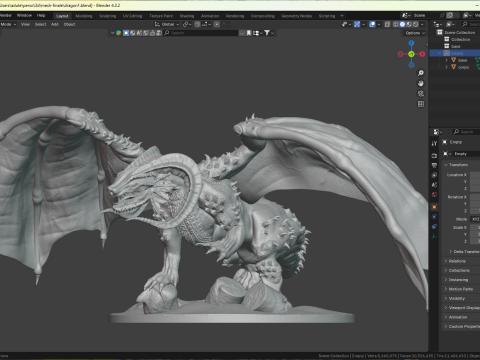Open the Tool properties tab icon
Image resolution: width=480 pixels, height=360 pixels.
tap(434, 143)
